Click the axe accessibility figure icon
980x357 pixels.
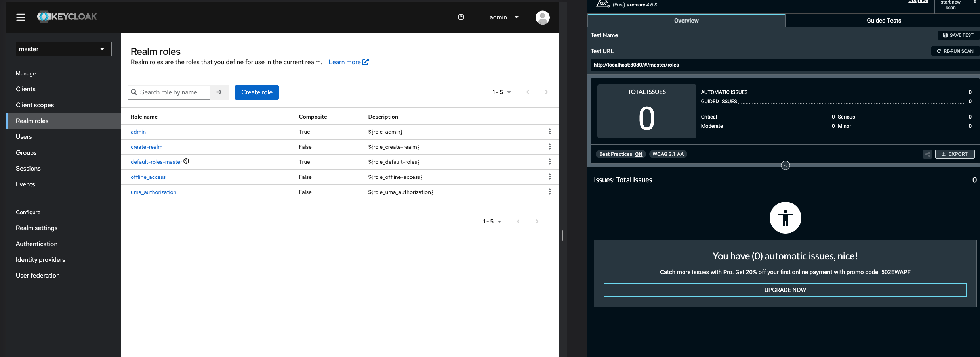pos(785,218)
